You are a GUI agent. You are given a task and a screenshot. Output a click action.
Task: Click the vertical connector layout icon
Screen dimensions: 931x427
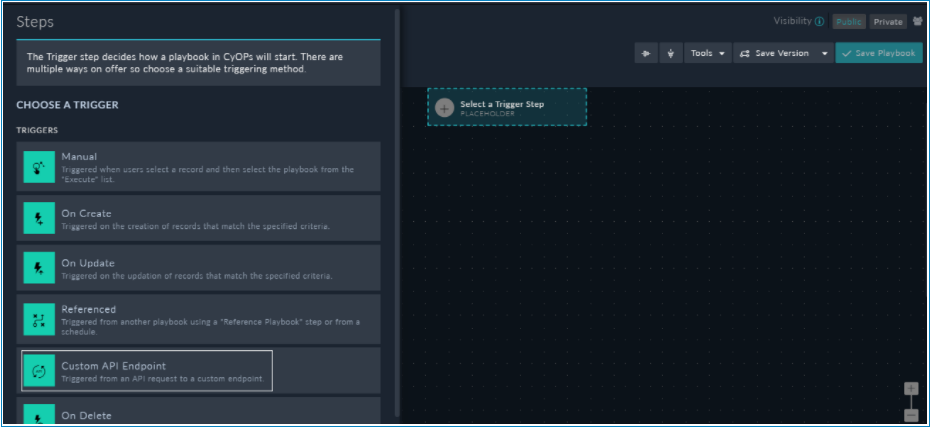pos(670,53)
